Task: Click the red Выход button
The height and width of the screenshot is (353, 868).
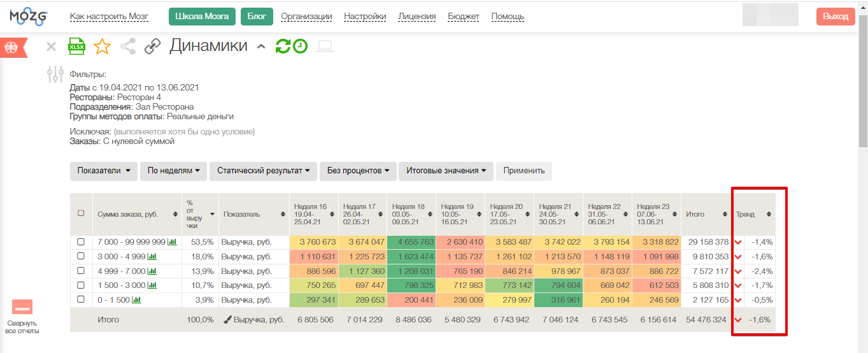Action: pos(835,17)
